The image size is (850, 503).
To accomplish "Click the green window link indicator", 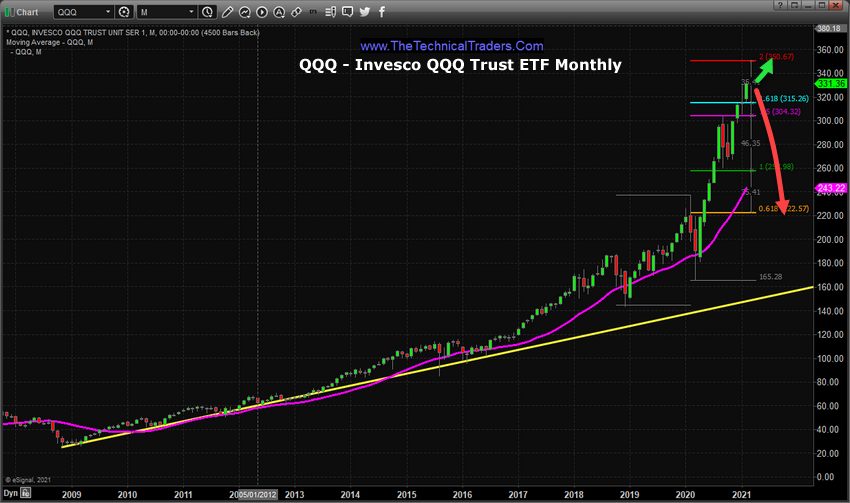I will click(x=9, y=12).
